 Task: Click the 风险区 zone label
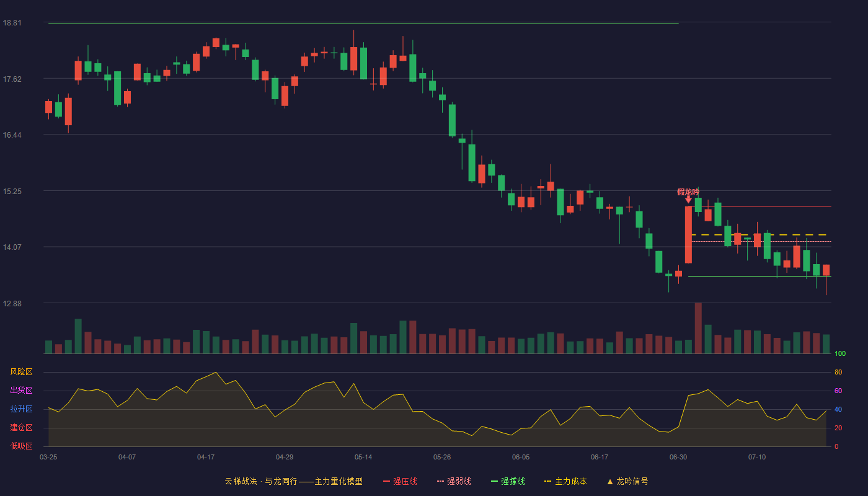point(21,372)
